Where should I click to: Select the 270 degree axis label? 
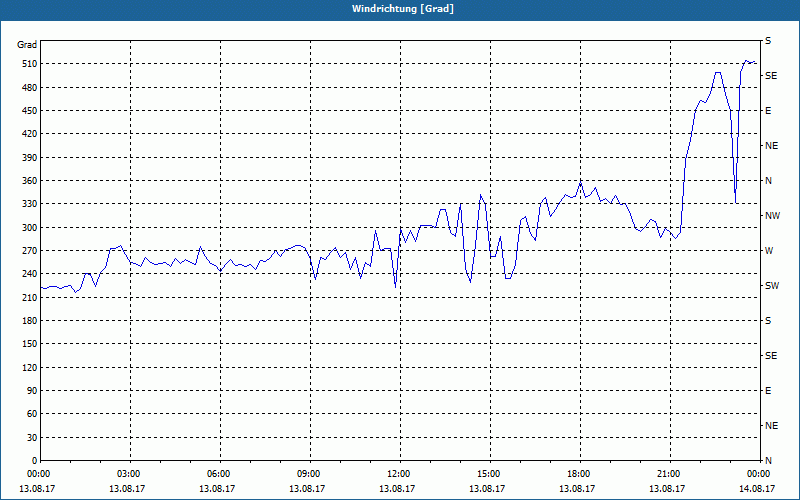[x=29, y=251]
